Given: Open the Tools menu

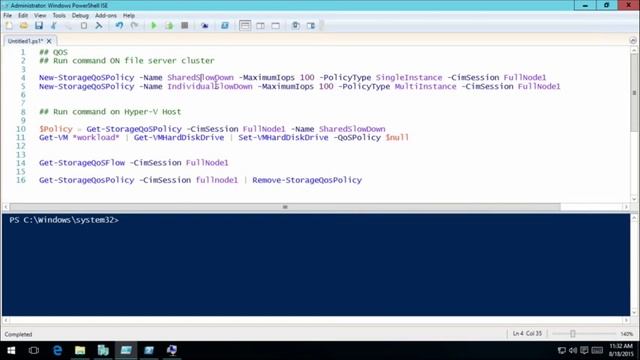Looking at the screenshot, I should (x=59, y=16).
